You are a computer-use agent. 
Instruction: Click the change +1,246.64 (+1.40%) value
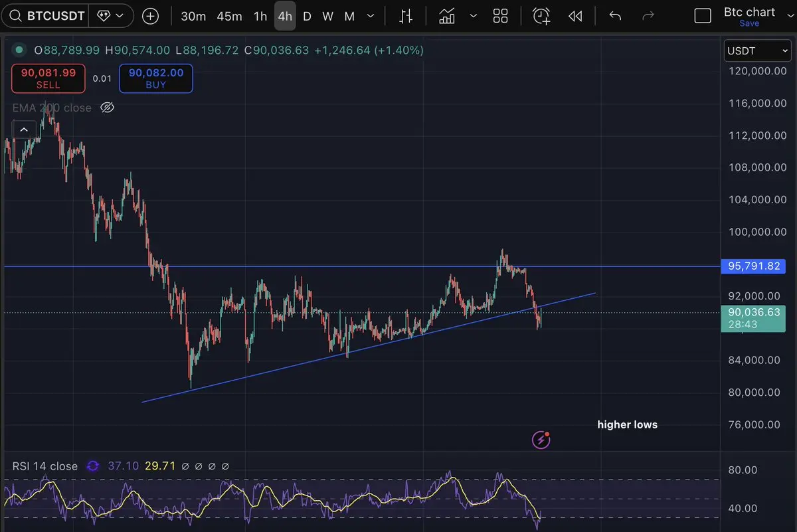(369, 50)
